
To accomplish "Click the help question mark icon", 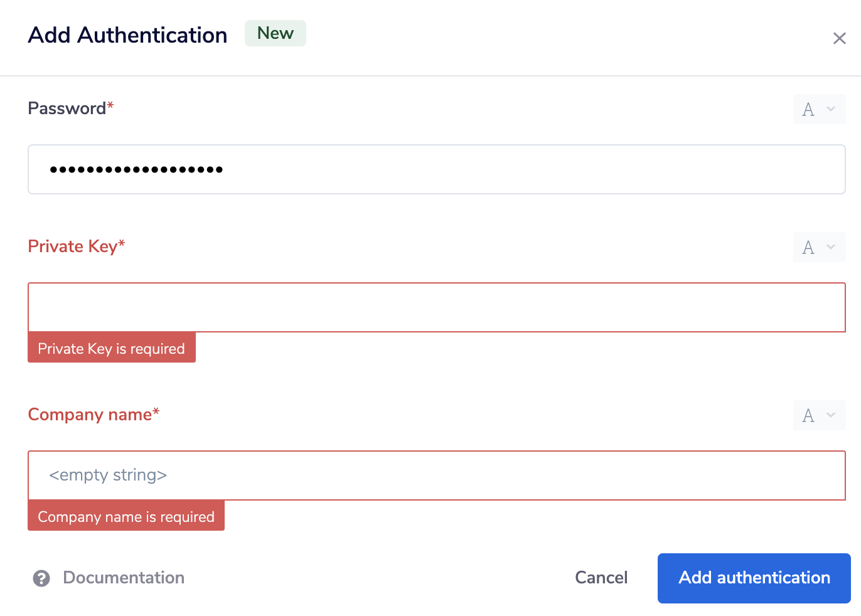I will pyautogui.click(x=41, y=578).
